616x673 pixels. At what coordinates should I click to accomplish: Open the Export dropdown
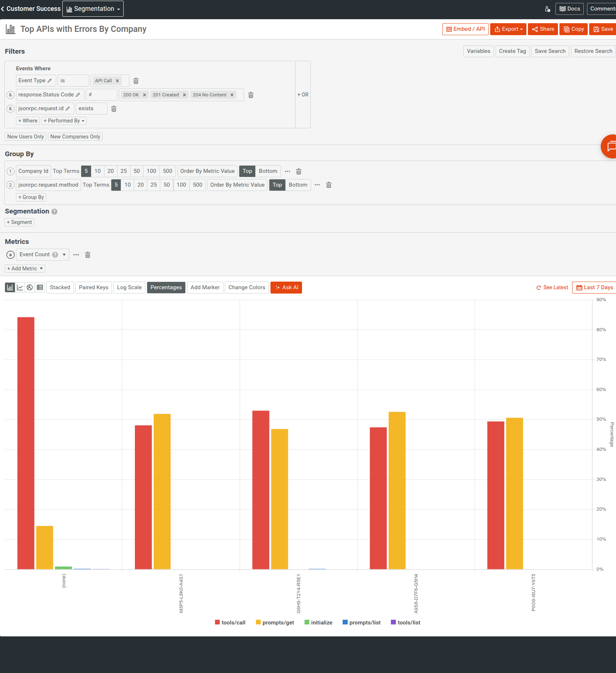point(508,29)
